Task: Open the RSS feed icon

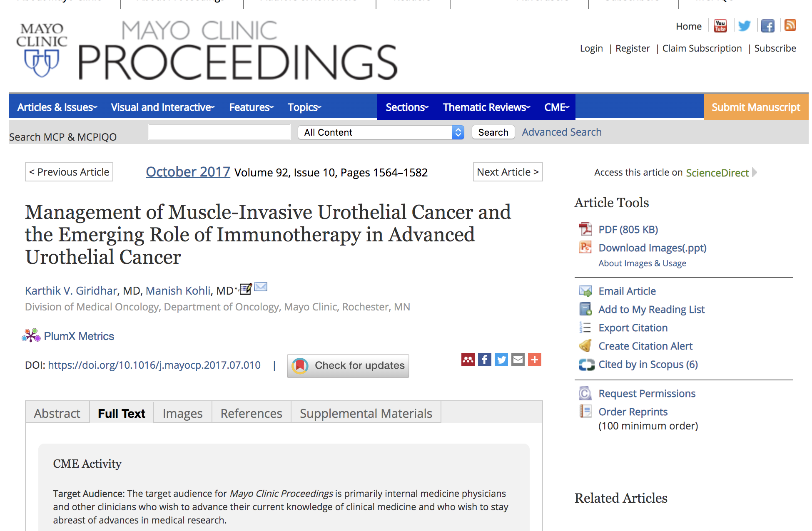Action: tap(790, 25)
